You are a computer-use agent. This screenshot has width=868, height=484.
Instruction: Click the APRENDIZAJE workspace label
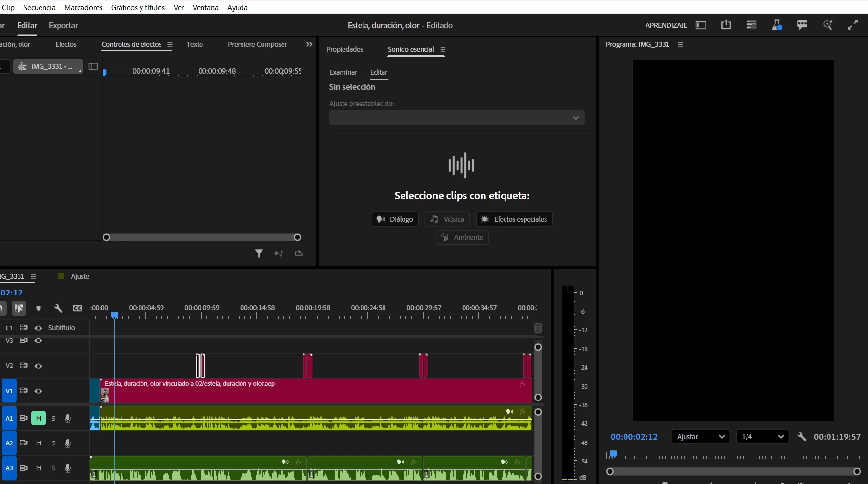click(x=666, y=25)
